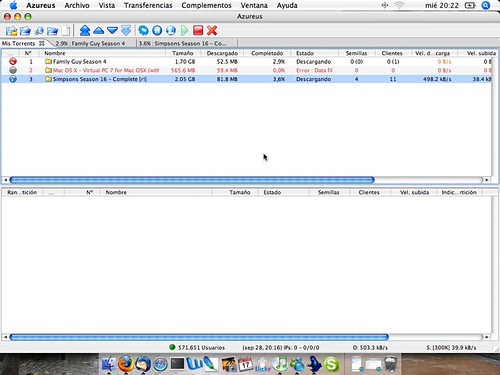Click the D: 503.3 kB/s status bar entry
The width and height of the screenshot is (500, 375).
[x=370, y=348]
